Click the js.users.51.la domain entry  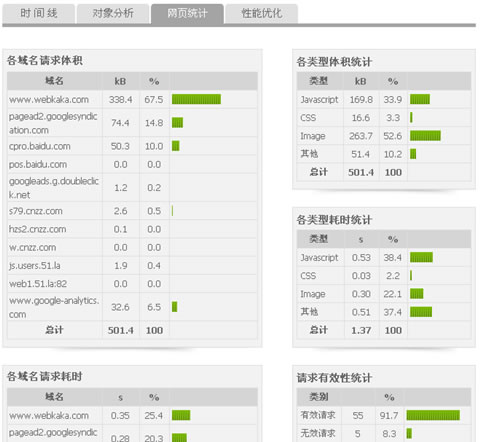[x=35, y=266]
